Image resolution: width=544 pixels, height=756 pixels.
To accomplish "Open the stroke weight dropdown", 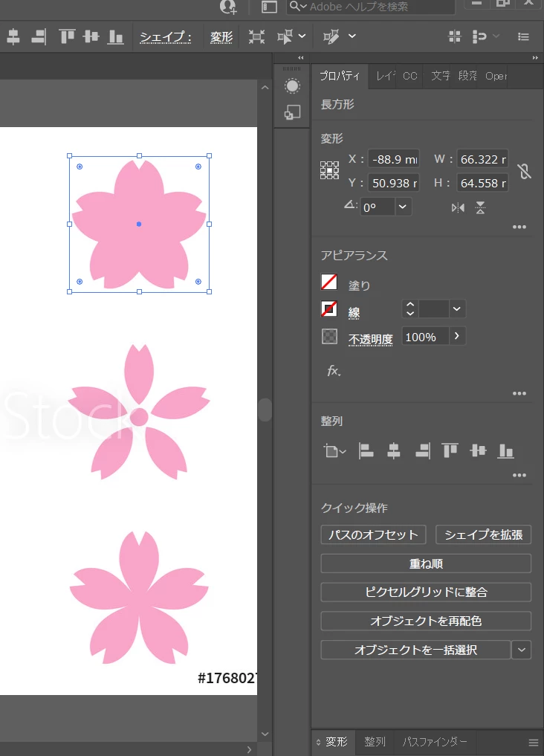I will [457, 308].
